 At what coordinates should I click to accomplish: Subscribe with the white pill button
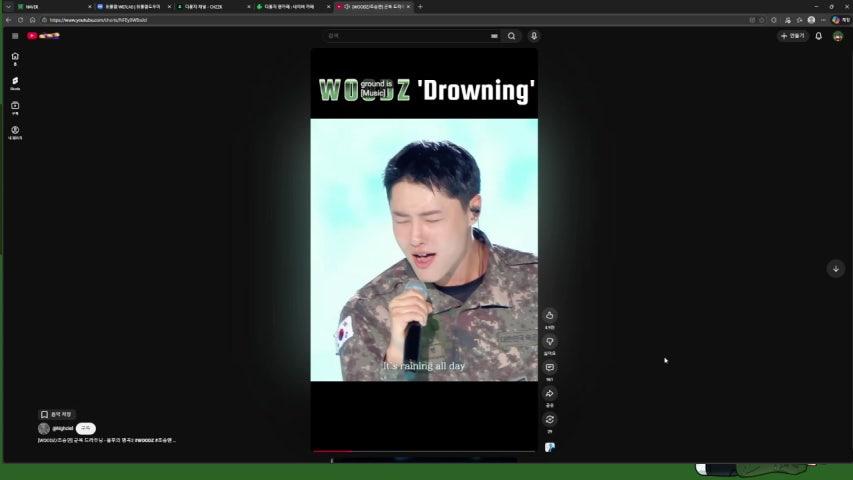(85, 429)
